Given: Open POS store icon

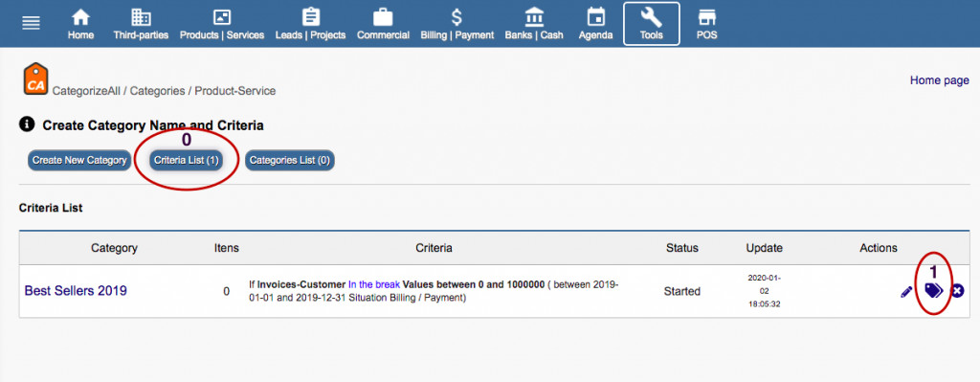Looking at the screenshot, I should pyautogui.click(x=707, y=17).
